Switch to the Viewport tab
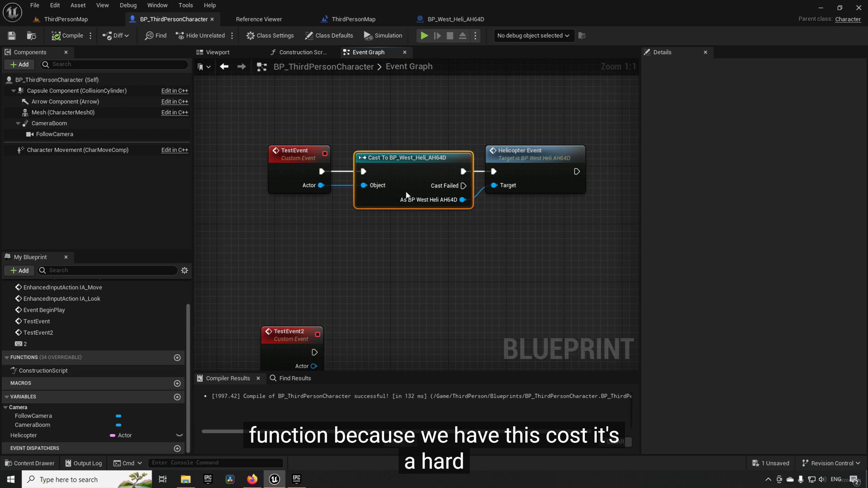 tap(217, 52)
